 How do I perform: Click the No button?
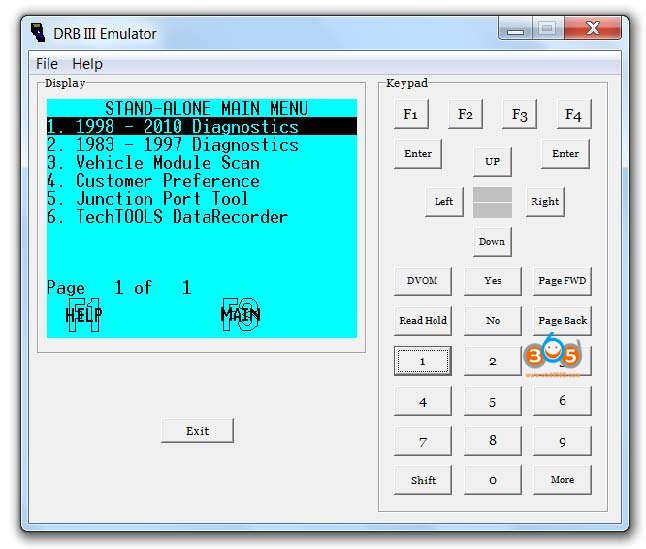[493, 320]
